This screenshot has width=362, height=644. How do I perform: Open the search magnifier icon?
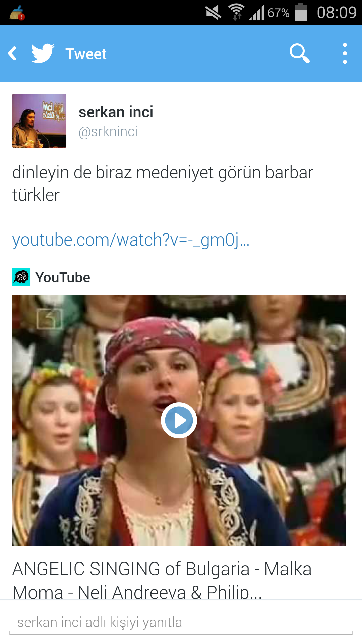[x=299, y=53]
